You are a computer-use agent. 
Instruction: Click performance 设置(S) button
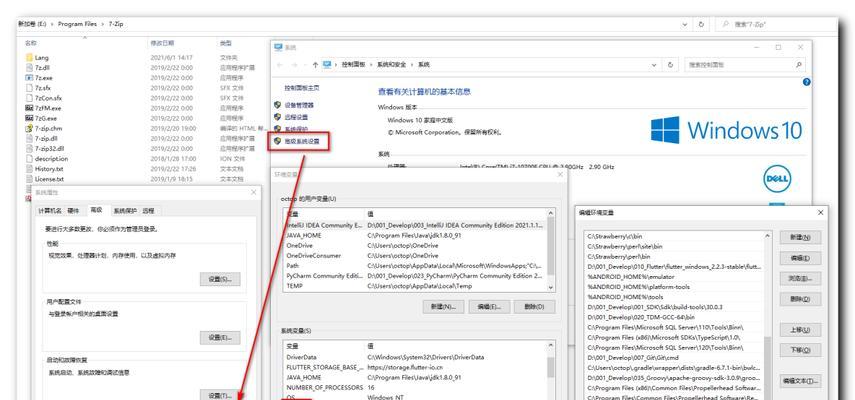click(x=220, y=279)
